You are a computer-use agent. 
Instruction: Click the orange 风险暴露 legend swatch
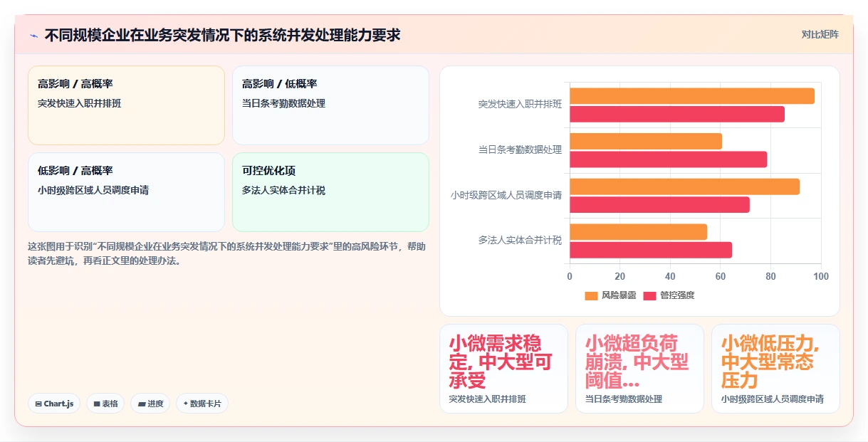591,295
